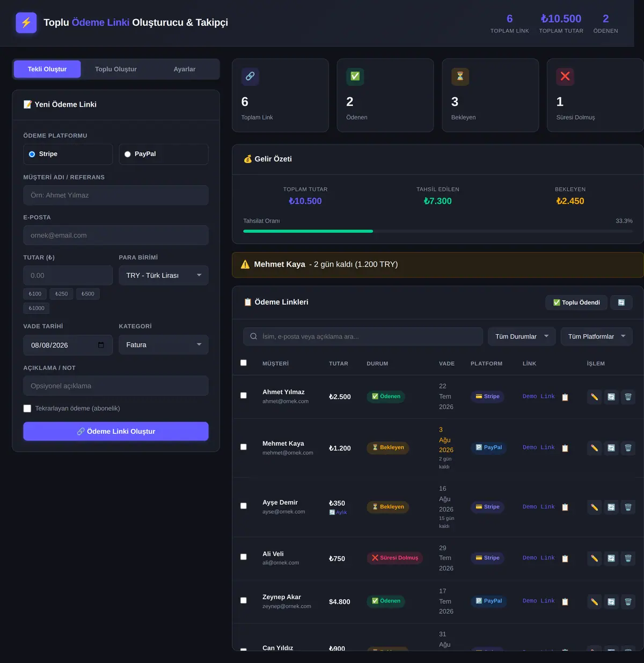Viewport: 644px width, 663px height.
Task: Copy the Ahmet Yılmaz link via clipboard icon
Action: pyautogui.click(x=565, y=397)
